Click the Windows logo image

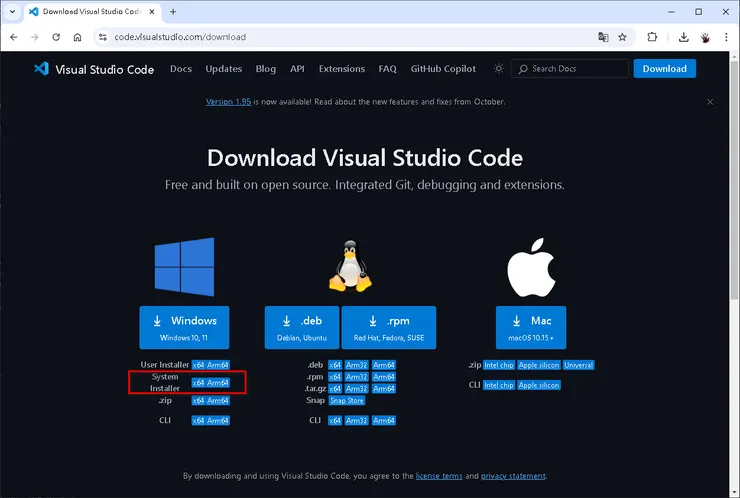coord(185,267)
